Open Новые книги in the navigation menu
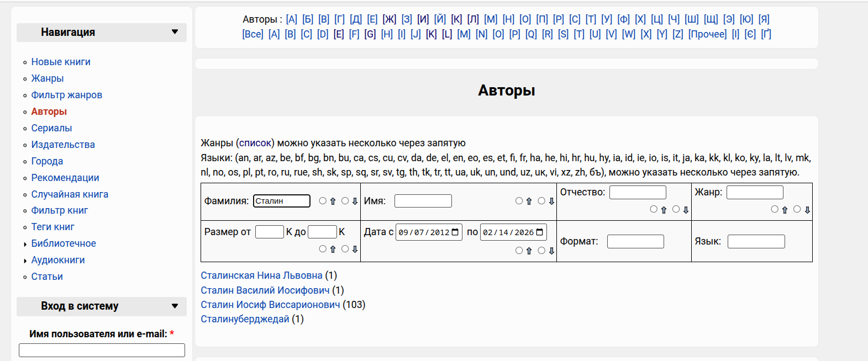Image resolution: width=868 pixels, height=361 pixels. 61,62
